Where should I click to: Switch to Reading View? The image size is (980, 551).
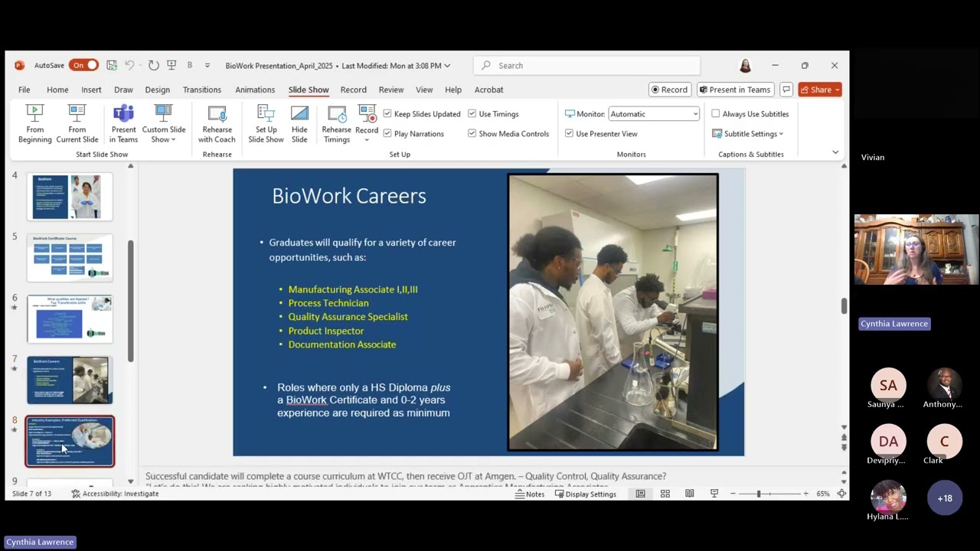pyautogui.click(x=689, y=494)
